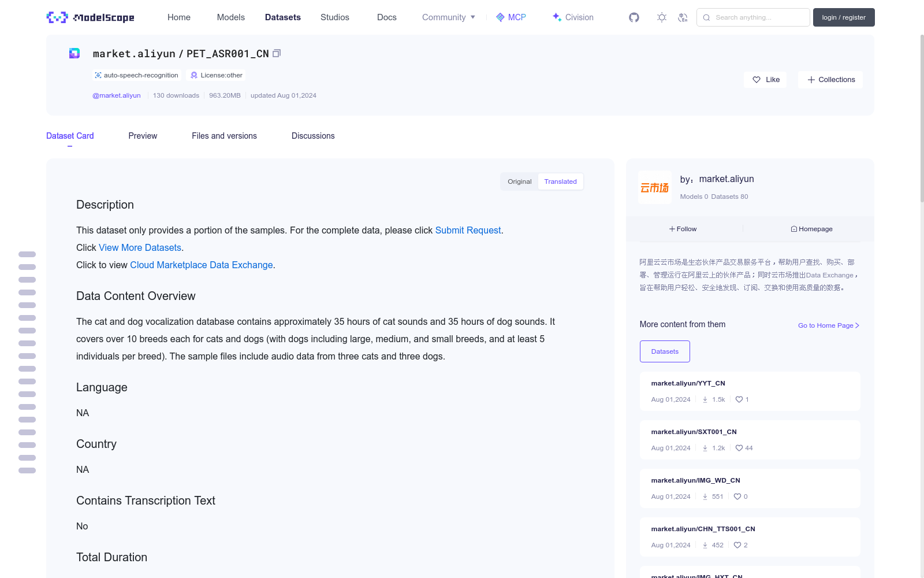Image resolution: width=924 pixels, height=578 pixels.
Task: Click License:other tag
Action: 217,75
